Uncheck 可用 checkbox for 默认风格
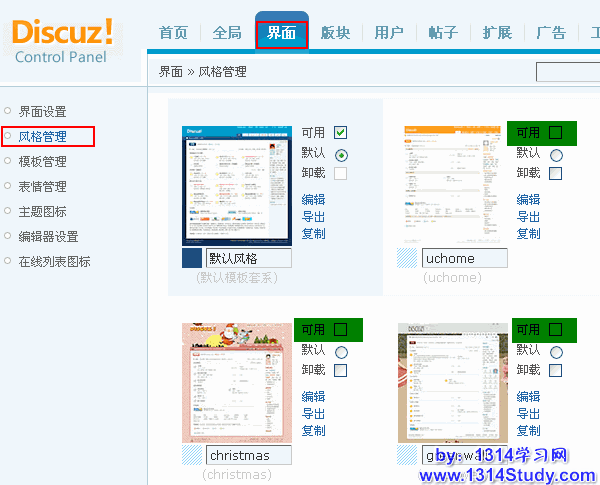 (341, 133)
